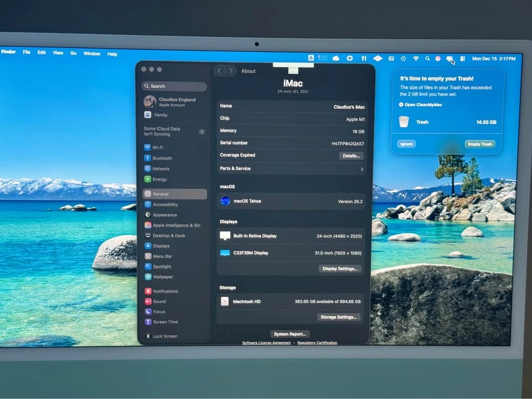Open Notifications settings
Image resolution: width=532 pixels, height=399 pixels.
[x=162, y=291]
